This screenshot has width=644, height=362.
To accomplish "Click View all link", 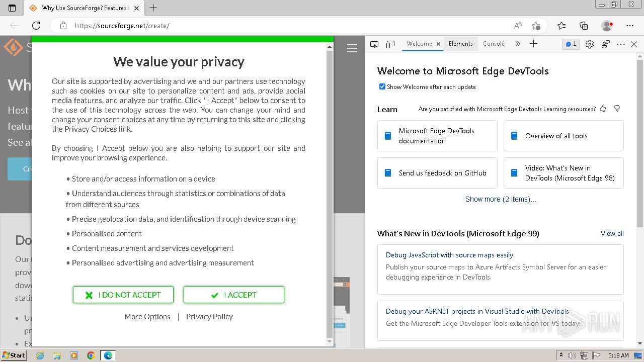I will (x=612, y=233).
